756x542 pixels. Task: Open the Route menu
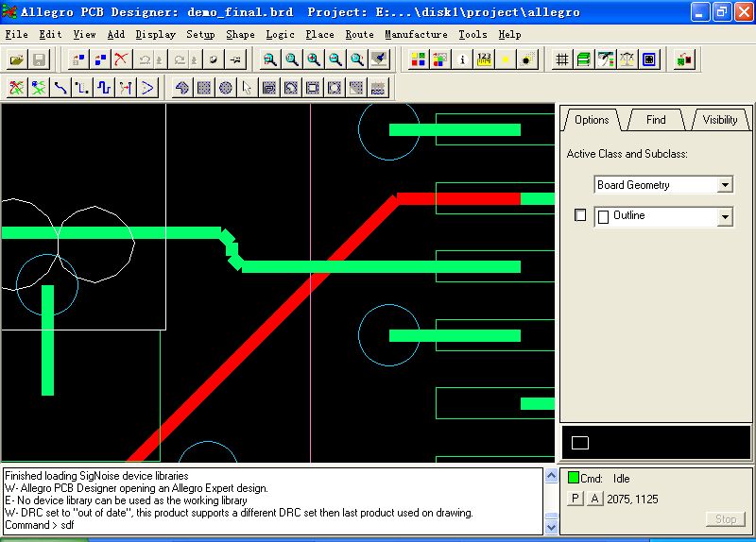(359, 34)
